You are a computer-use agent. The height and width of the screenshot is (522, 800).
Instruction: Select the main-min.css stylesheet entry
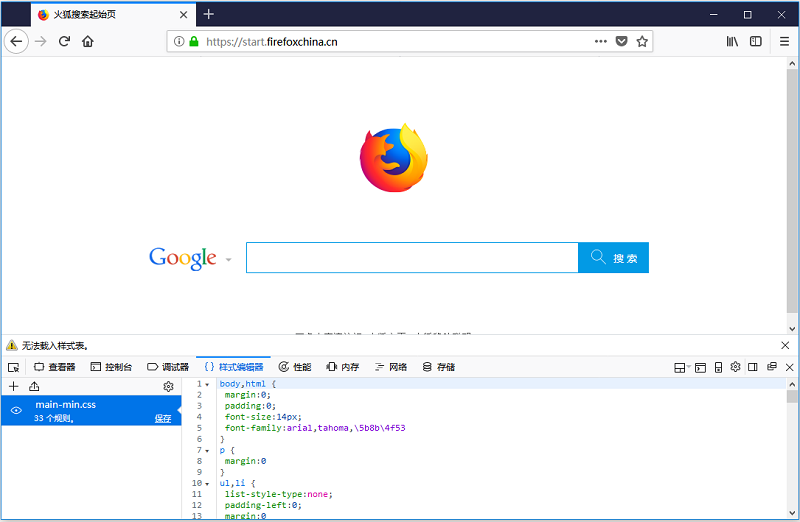coord(91,410)
